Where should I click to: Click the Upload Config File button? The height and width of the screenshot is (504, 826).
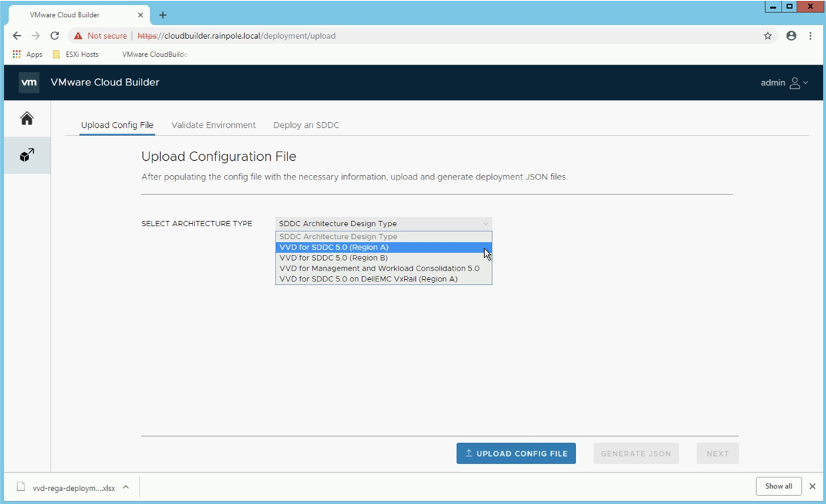(516, 454)
